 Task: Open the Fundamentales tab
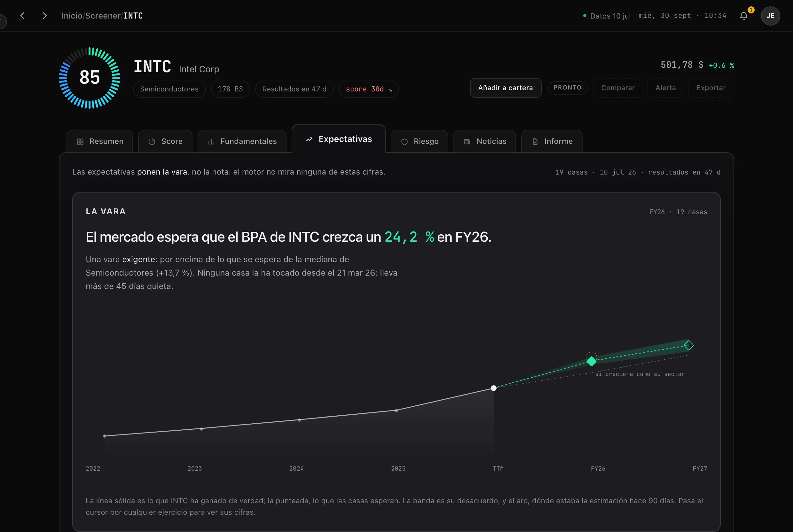point(242,142)
